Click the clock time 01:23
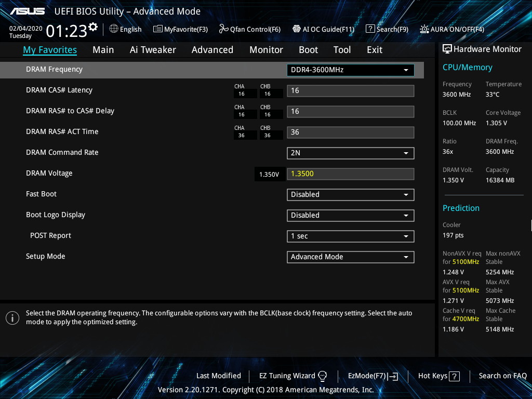The image size is (532, 399). (x=66, y=31)
